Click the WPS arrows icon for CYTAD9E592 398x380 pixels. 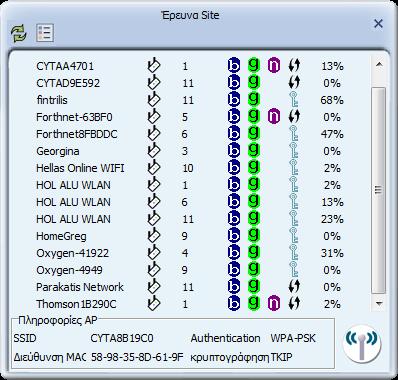point(294,83)
